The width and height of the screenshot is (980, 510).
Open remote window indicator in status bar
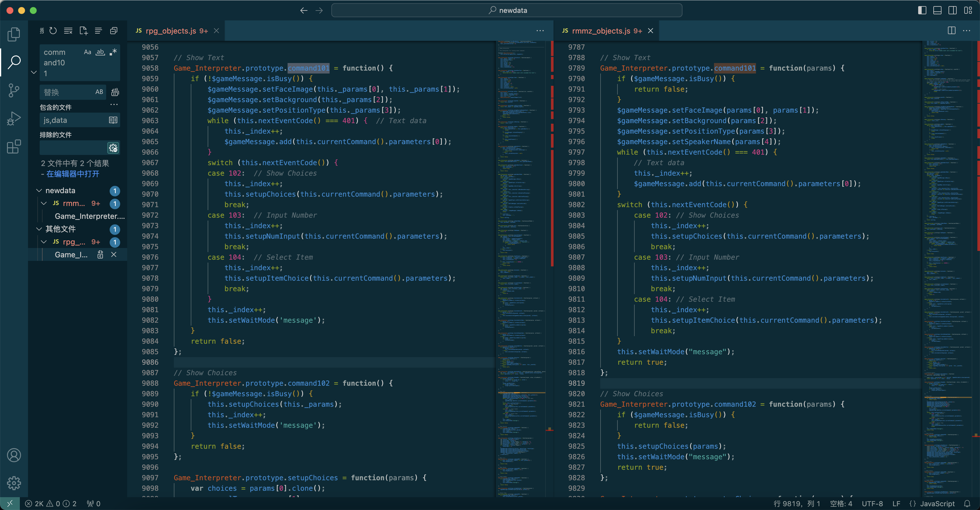[x=10, y=504]
